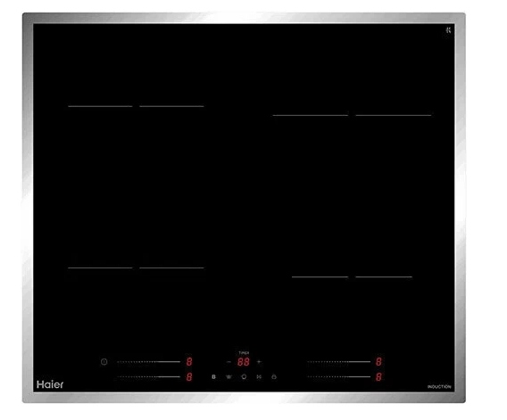Image resolution: width=507 pixels, height=420 pixels.
Task: Set power on the upper-left zone slider
Action: click(149, 362)
